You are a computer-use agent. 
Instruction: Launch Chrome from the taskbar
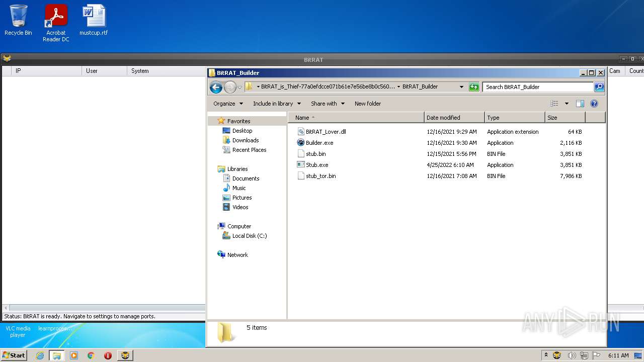(91, 355)
